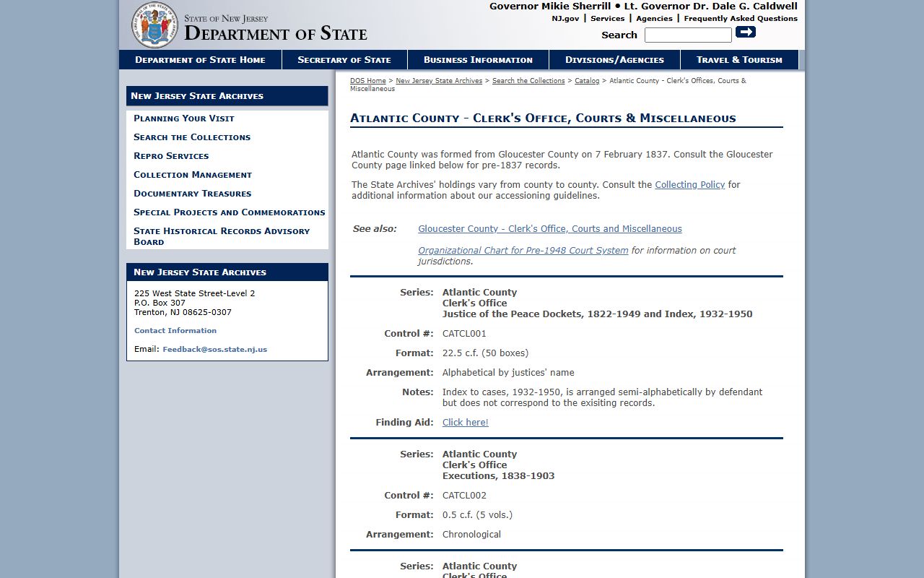Image resolution: width=924 pixels, height=578 pixels.
Task: Open the Finding Aid 'Click here!' link
Action: pos(466,423)
